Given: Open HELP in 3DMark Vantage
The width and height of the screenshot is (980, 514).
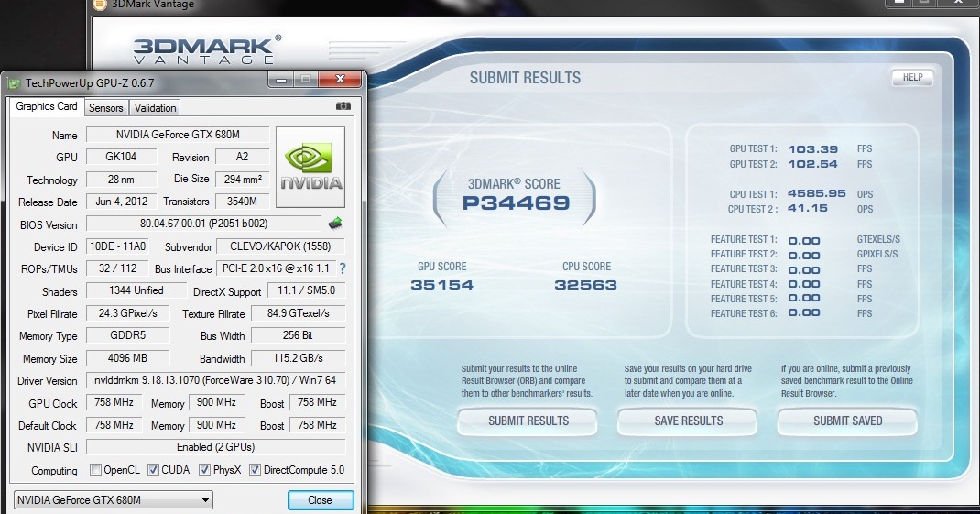Looking at the screenshot, I should coord(912,78).
